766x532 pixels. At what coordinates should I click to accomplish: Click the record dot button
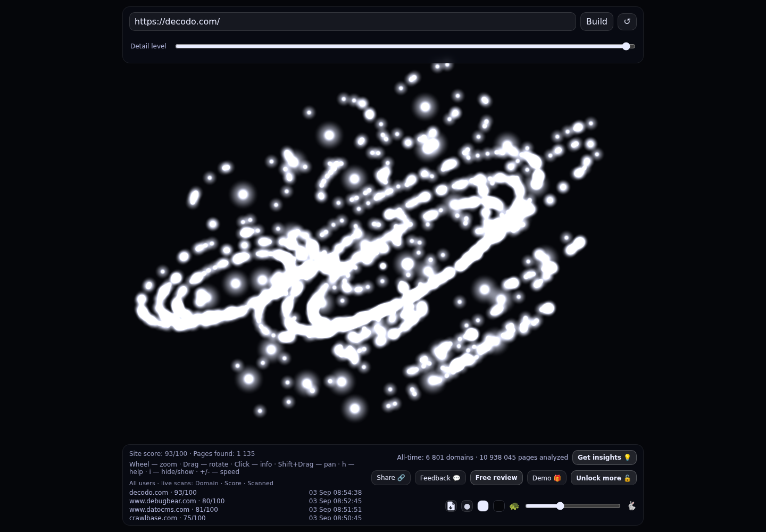467,506
